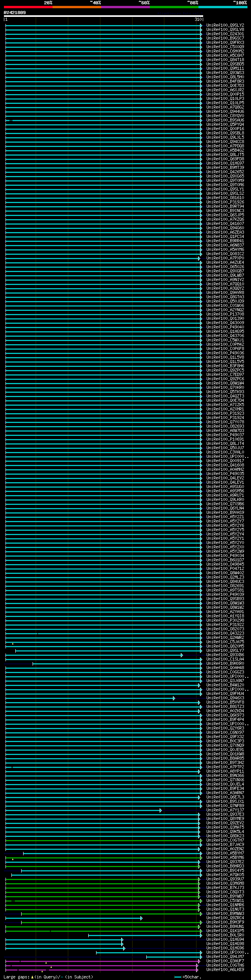Click label UniRef100_A6LKE9
251x980 pixels.
tap(225, 970)
